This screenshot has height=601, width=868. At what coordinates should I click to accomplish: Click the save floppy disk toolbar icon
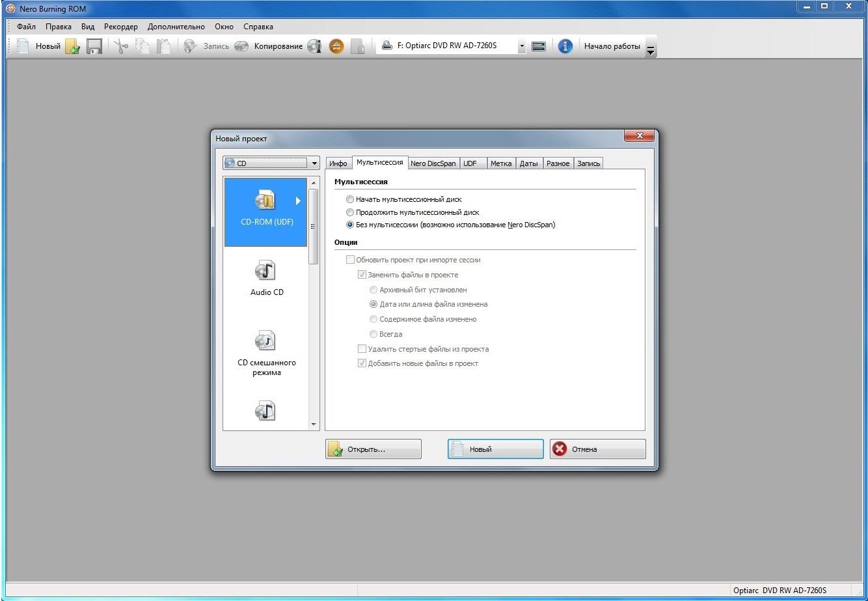click(x=95, y=46)
